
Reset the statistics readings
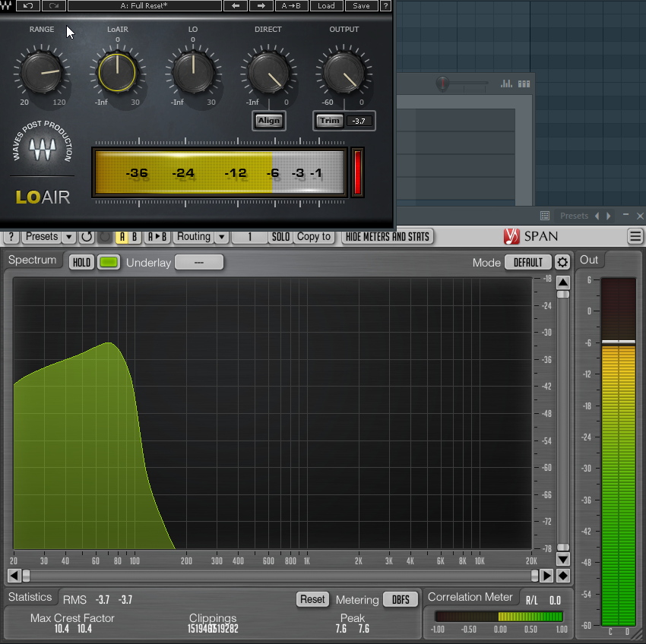pos(312,599)
